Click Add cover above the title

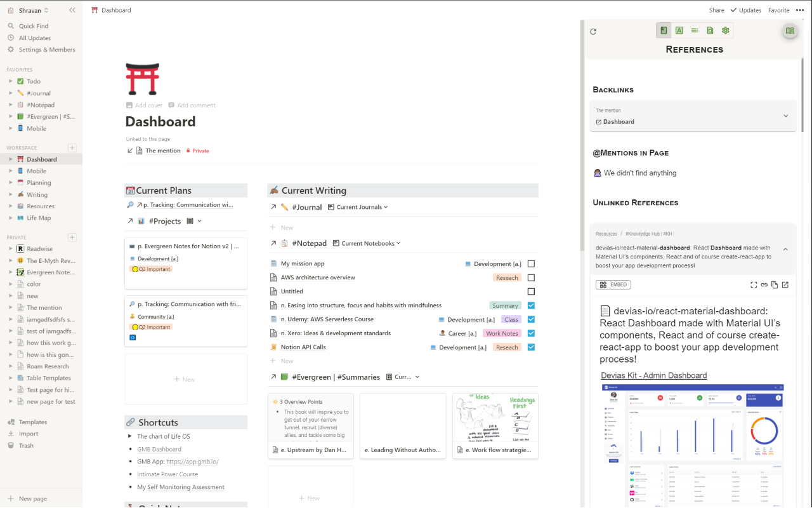point(144,105)
